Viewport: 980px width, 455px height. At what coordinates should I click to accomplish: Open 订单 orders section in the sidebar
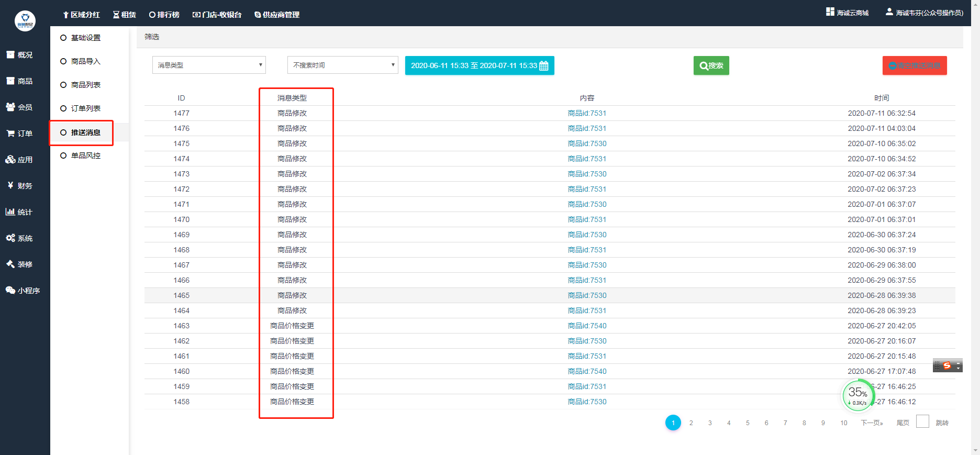click(19, 134)
